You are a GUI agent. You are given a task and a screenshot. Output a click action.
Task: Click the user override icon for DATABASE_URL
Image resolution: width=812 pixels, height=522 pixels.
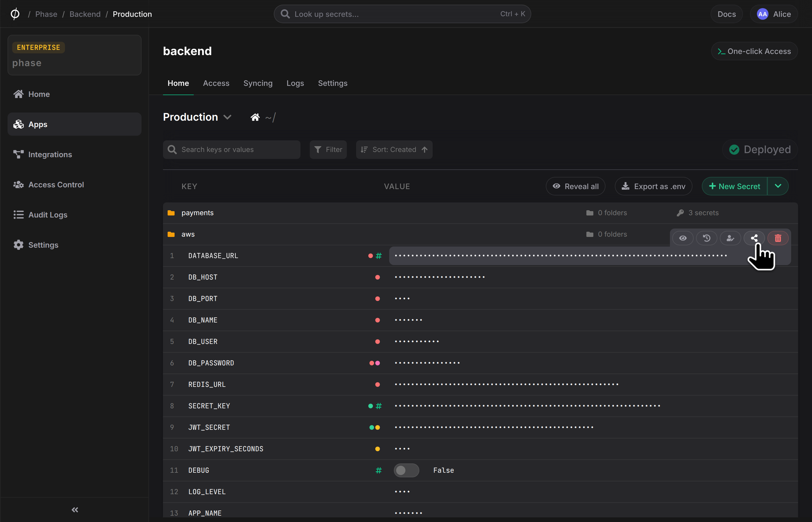[730, 238]
